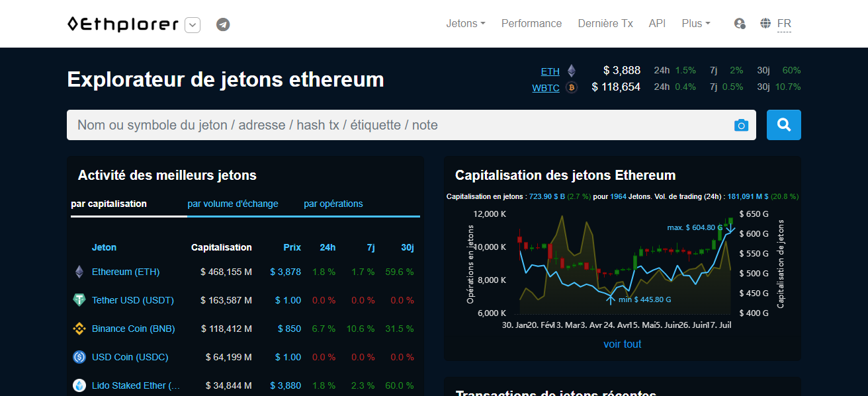Image resolution: width=868 pixels, height=396 pixels.
Task: Open the Lido Staked Ether link
Action: tap(136, 385)
